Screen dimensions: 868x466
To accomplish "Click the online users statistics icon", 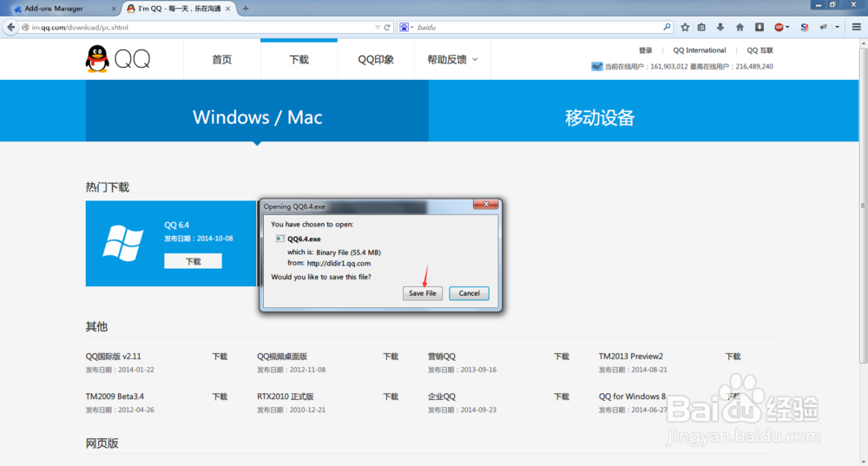I will click(x=597, y=67).
